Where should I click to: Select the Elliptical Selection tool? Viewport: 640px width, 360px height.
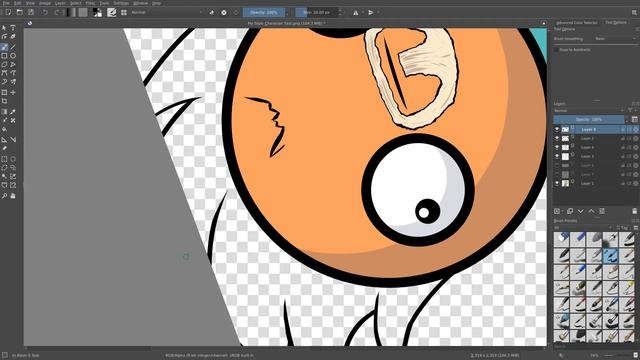point(13,159)
